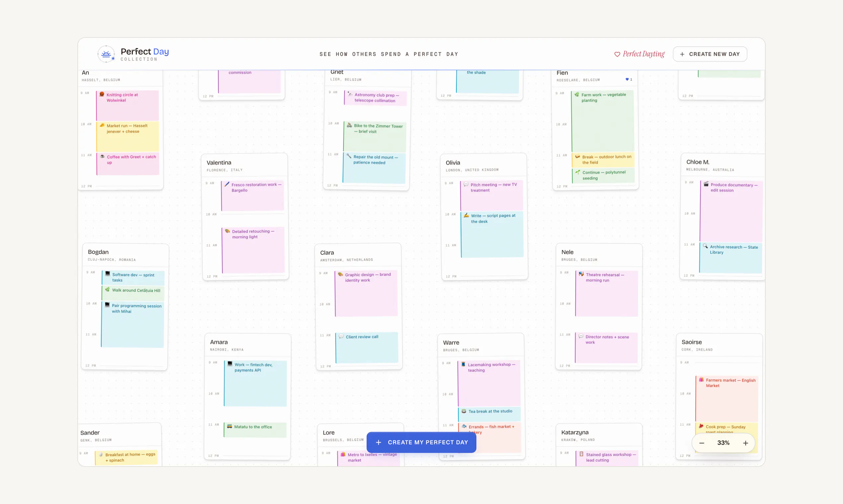This screenshot has height=504, width=843.
Task: Click the seedling icon on polytunnel seeding event
Action: pos(577,172)
